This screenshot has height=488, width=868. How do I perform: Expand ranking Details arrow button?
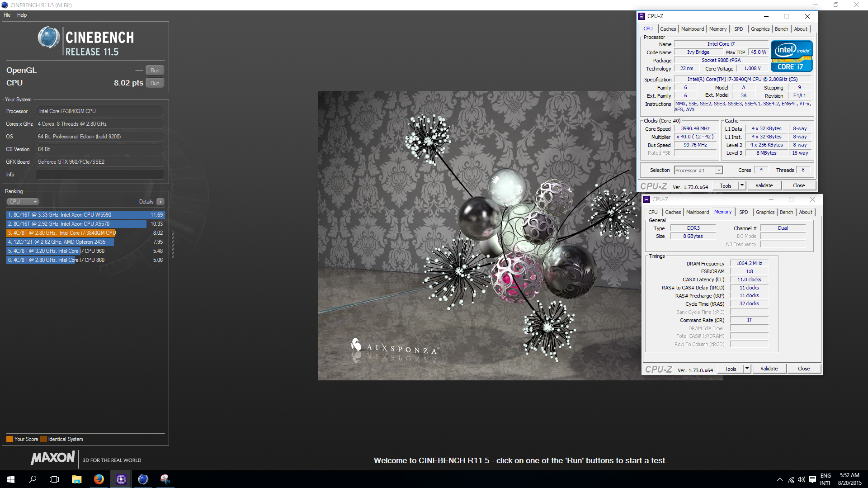pyautogui.click(x=160, y=202)
